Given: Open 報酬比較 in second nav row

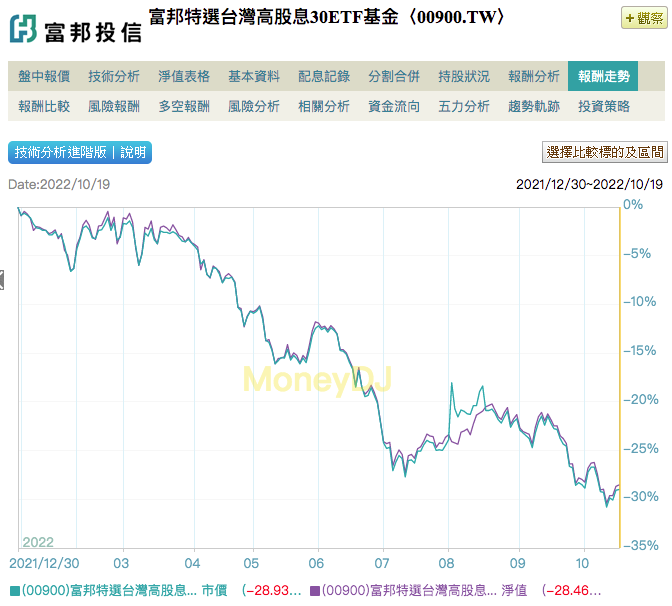Looking at the screenshot, I should (44, 106).
